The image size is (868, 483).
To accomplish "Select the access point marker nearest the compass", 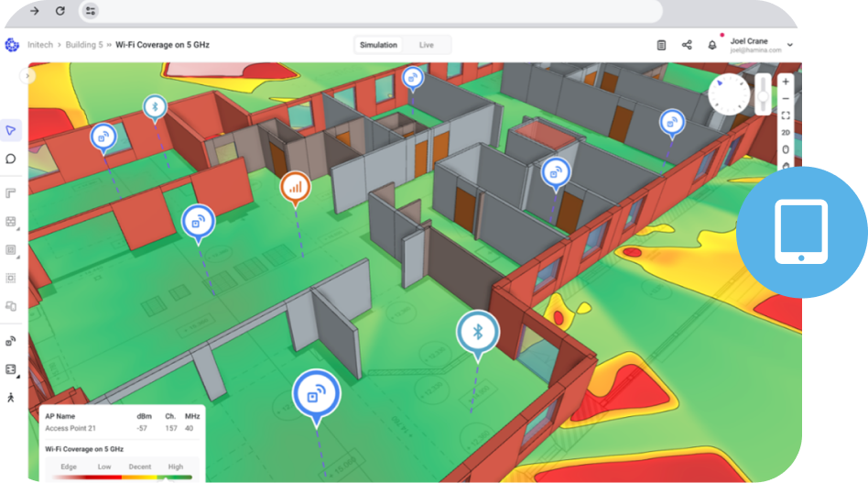I will [672, 121].
